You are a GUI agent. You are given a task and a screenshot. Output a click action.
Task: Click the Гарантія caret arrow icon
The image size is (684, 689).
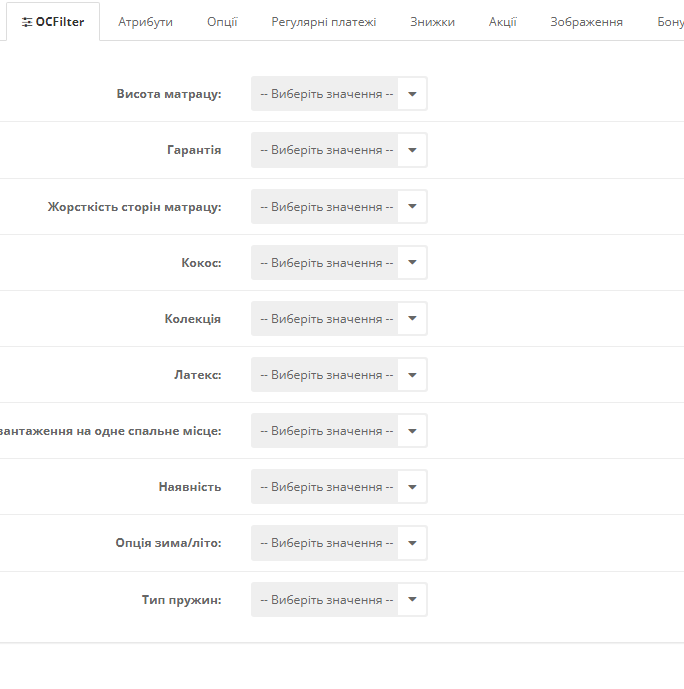pos(412,150)
